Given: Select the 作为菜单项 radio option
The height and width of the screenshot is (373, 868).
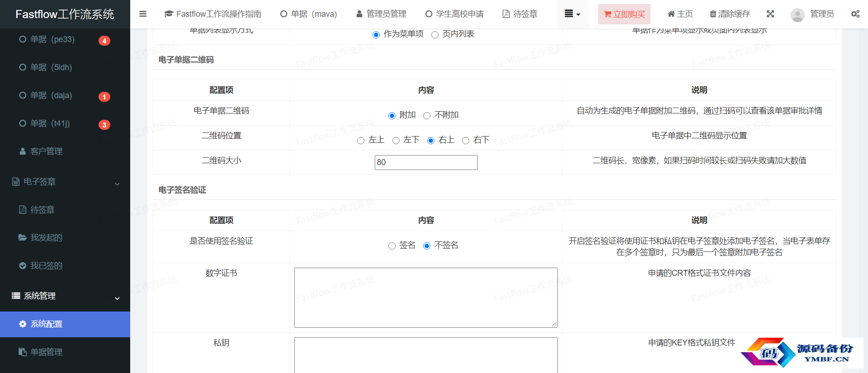Looking at the screenshot, I should pos(376,35).
